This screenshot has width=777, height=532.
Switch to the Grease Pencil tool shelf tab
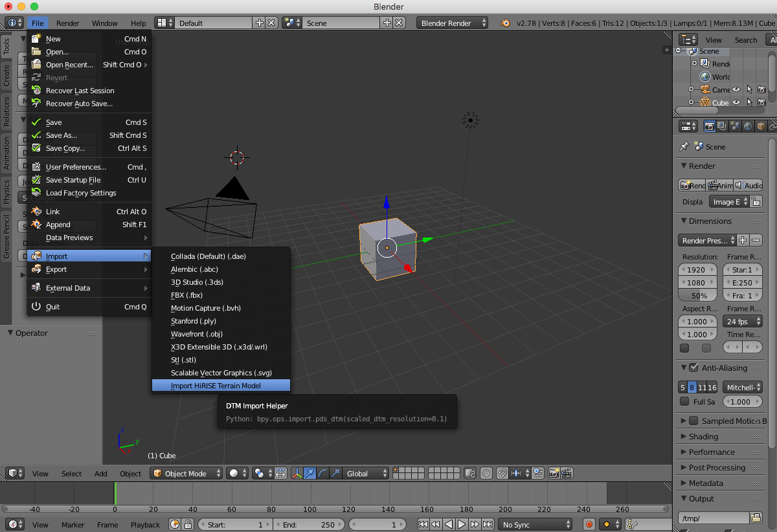[6, 238]
